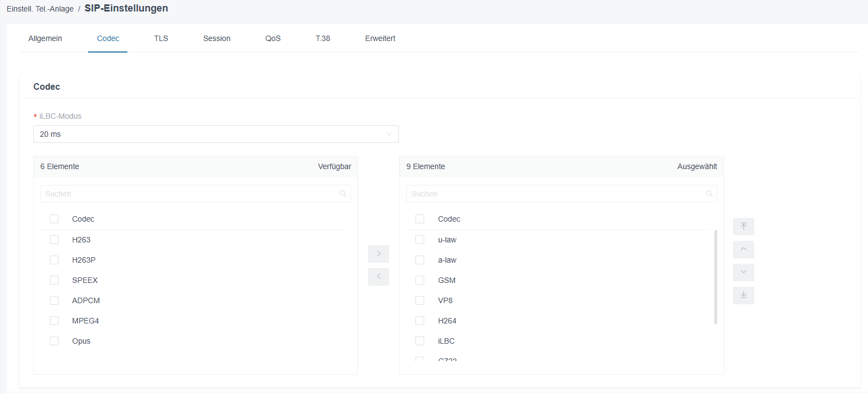Go to the Einstell. Tel.-Anlage breadcrumb
The width and height of the screenshot is (868, 394).
pos(40,9)
